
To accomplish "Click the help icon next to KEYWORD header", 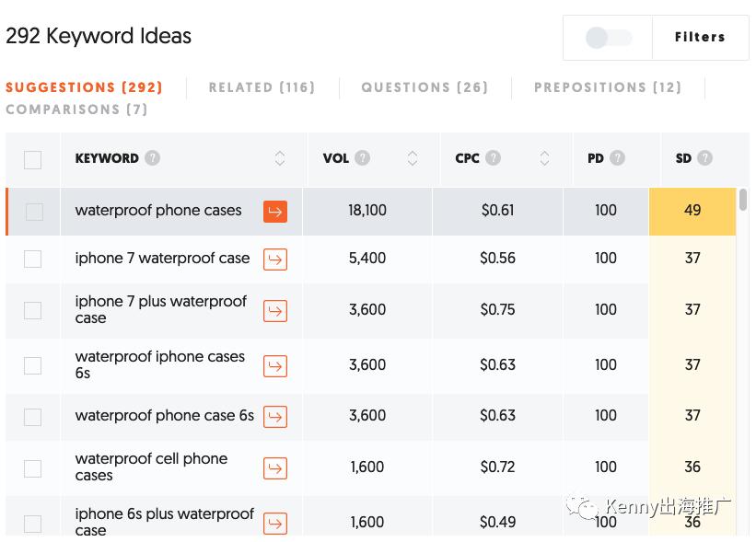I will 152,158.
